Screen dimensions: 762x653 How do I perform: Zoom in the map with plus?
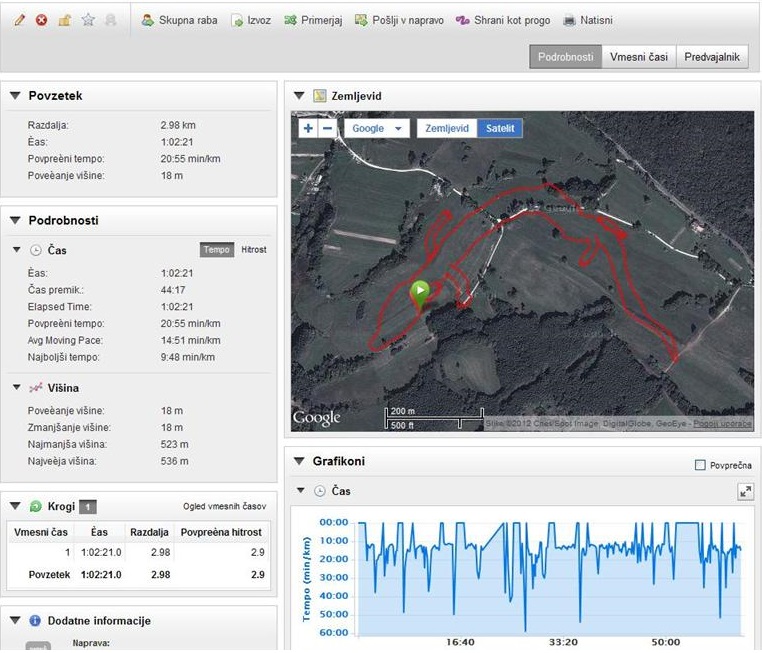(308, 128)
